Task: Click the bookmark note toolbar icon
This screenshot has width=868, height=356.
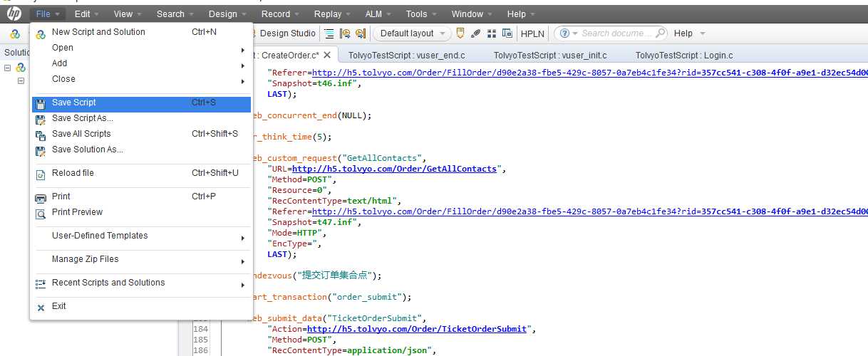Action: tap(460, 33)
